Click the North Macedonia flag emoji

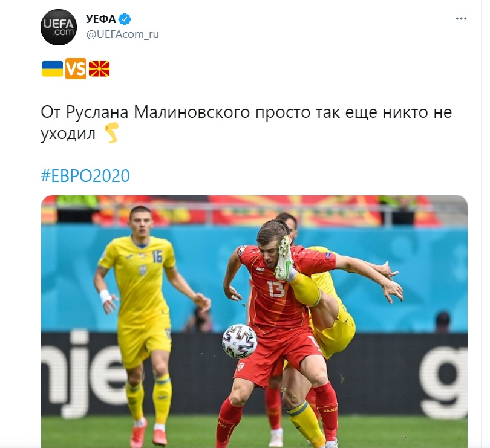tap(99, 69)
